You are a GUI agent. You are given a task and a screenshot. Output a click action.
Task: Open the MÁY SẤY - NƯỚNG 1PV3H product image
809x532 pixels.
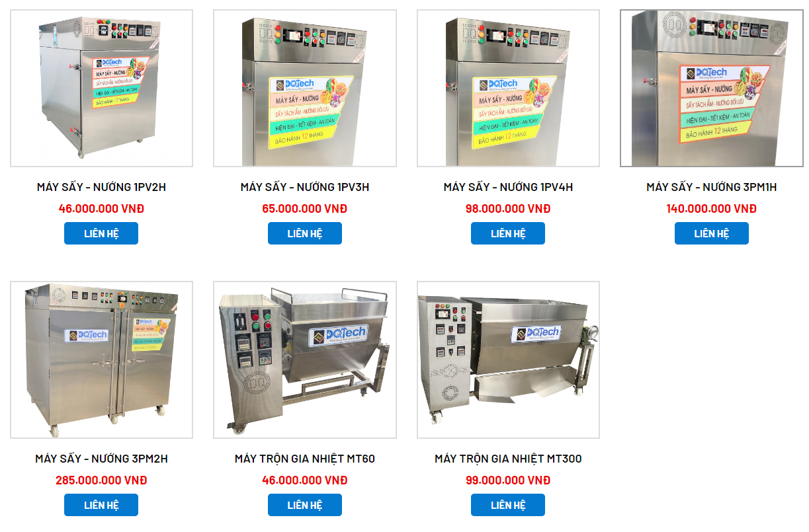[x=305, y=88]
